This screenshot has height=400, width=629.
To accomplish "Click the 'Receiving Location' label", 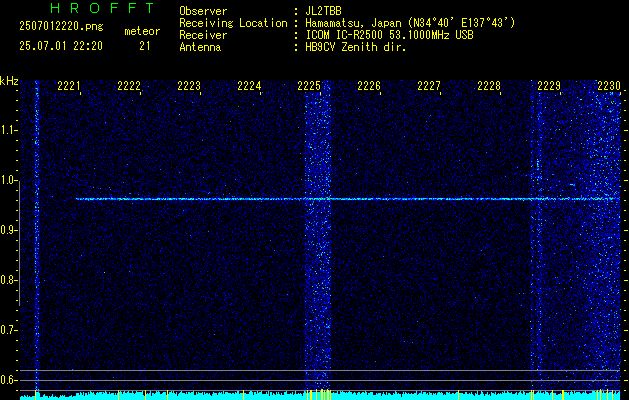I will point(233,23).
